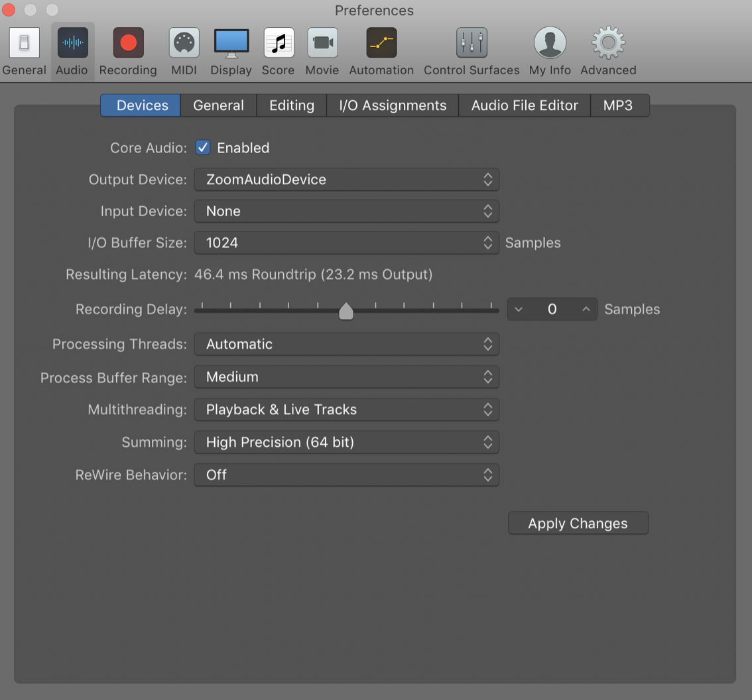
Task: Click the Resulting Latency 46.4 ms text
Action: (313, 274)
